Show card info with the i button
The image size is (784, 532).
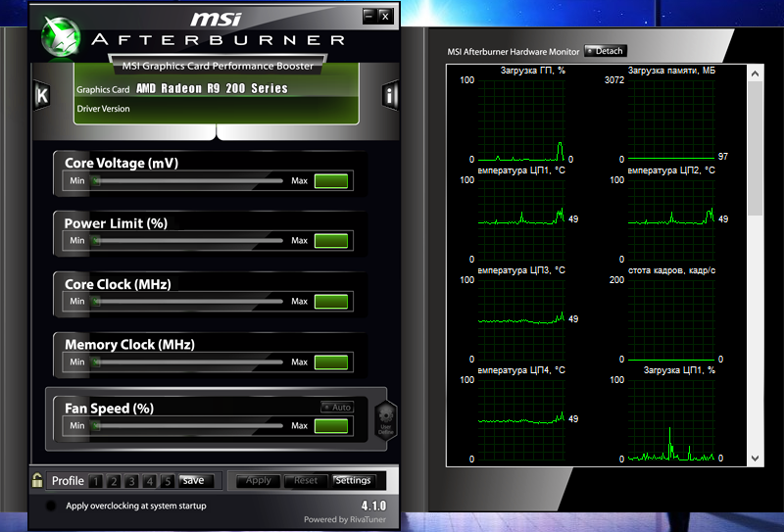[x=390, y=94]
